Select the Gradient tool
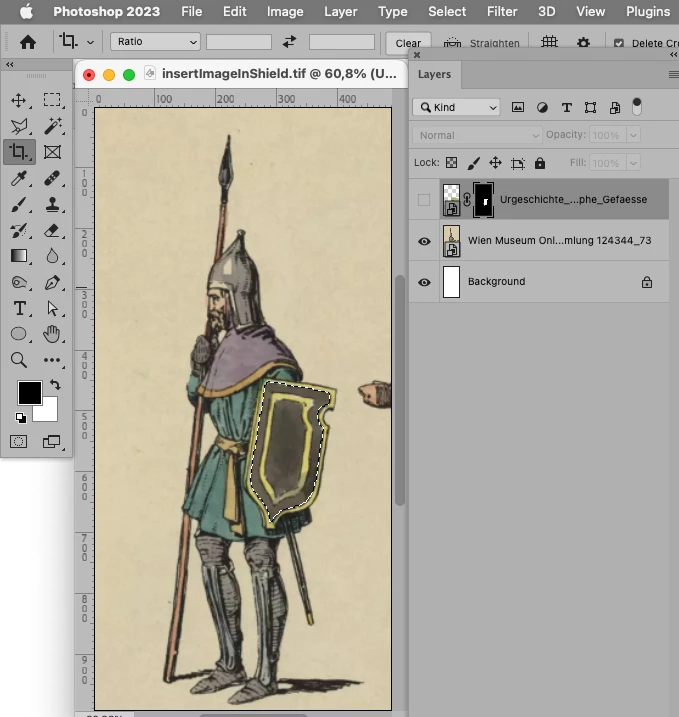Viewport: 679px width, 717px height. click(19, 256)
